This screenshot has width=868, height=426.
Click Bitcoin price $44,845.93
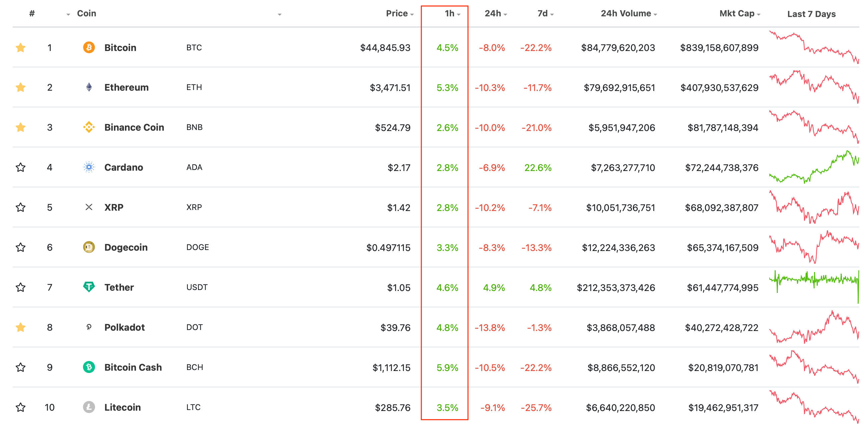385,48
